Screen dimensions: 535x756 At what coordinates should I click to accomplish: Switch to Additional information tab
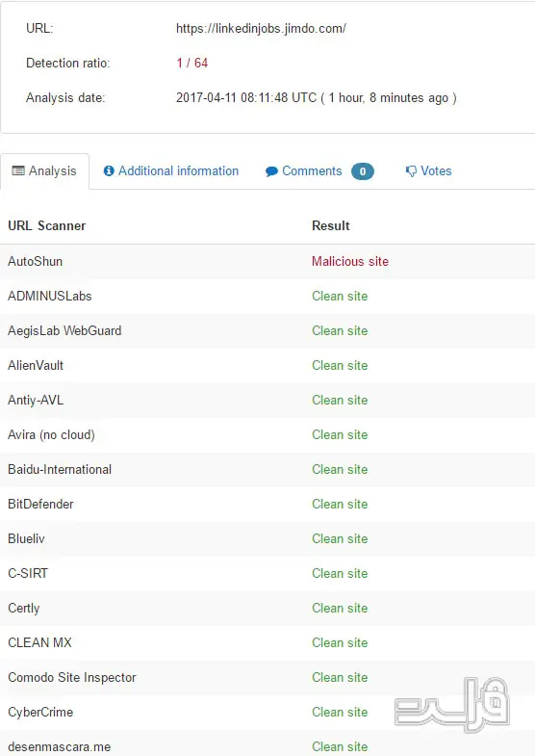[x=171, y=171]
